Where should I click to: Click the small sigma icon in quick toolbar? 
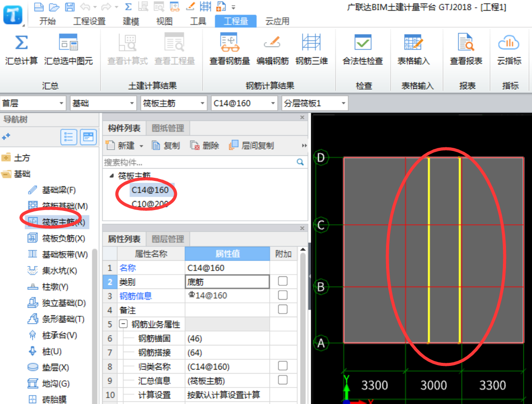point(128,6)
